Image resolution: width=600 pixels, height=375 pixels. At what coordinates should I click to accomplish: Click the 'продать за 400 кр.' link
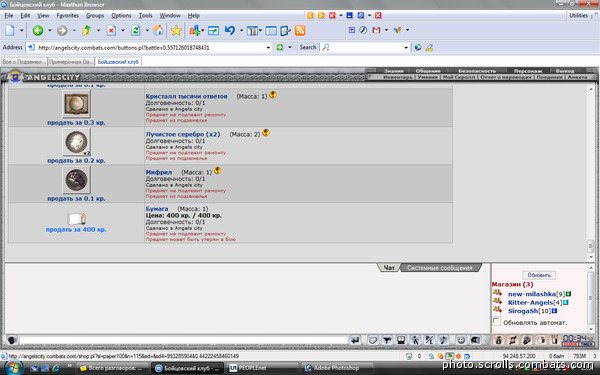(76, 230)
